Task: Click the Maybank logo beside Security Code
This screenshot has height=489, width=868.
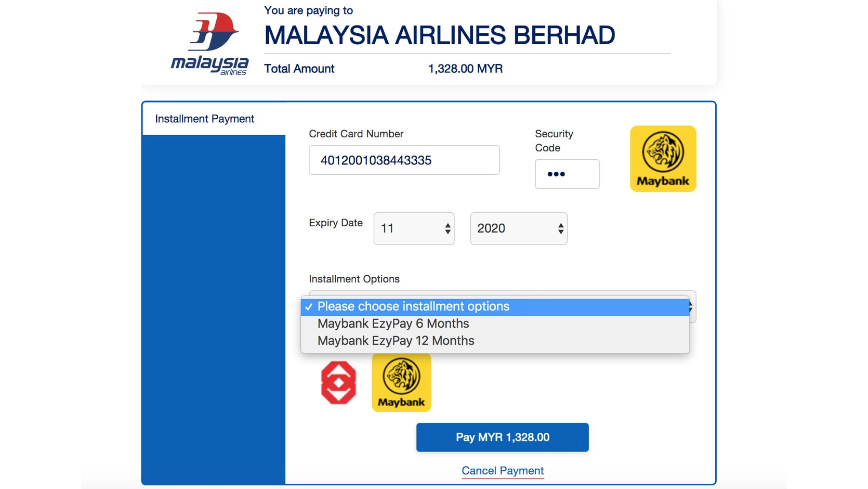Action: (663, 159)
